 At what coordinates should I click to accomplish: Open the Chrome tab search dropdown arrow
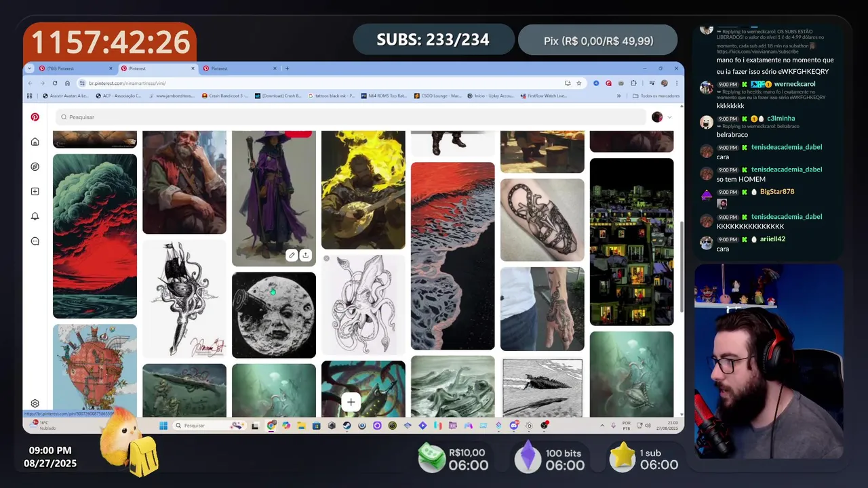click(29, 68)
